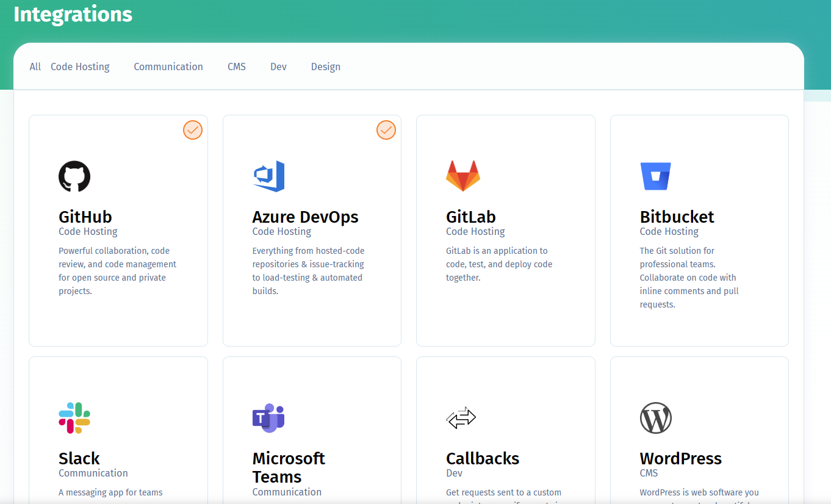Open the Bitbucket integration link

tap(677, 217)
